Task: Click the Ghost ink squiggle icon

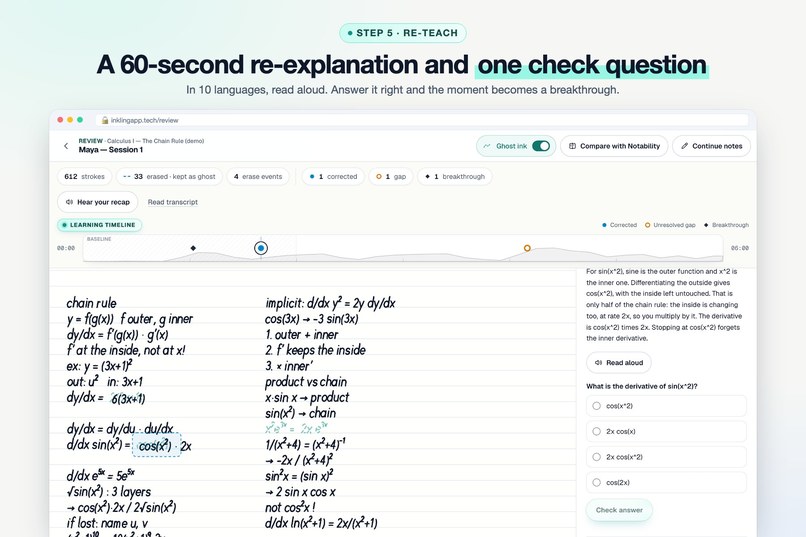Action: tap(487, 146)
